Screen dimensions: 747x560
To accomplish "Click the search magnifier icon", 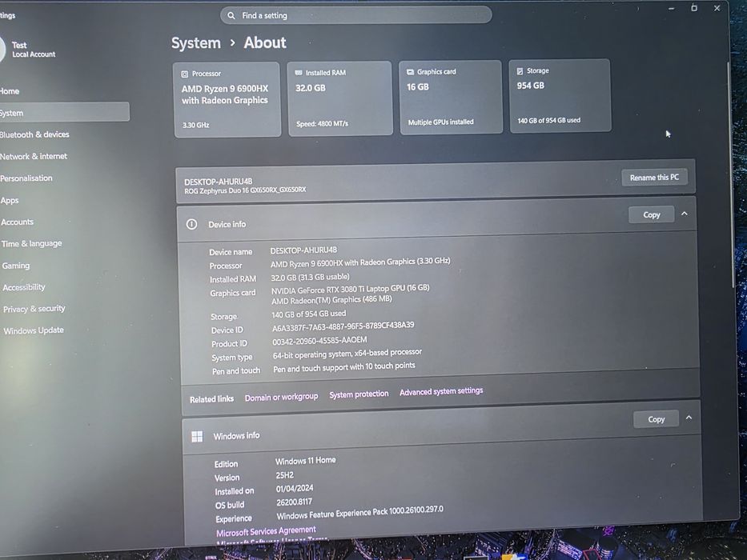I will (x=231, y=16).
